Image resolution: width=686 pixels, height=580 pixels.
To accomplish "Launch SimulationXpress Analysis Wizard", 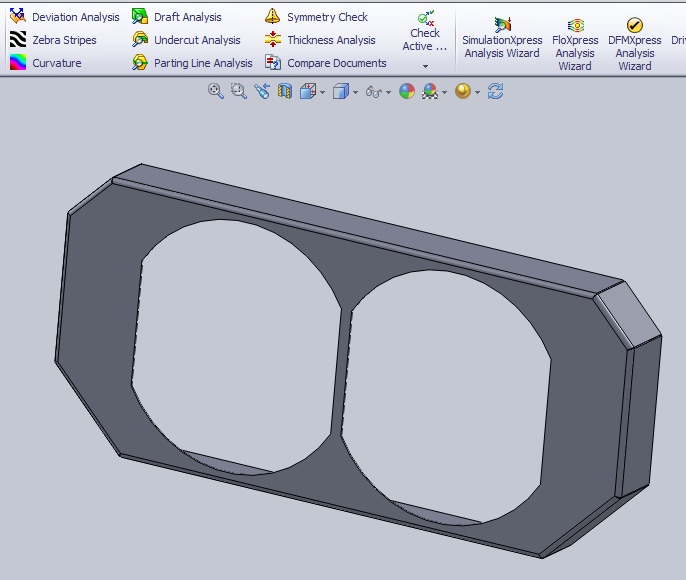I will point(502,38).
